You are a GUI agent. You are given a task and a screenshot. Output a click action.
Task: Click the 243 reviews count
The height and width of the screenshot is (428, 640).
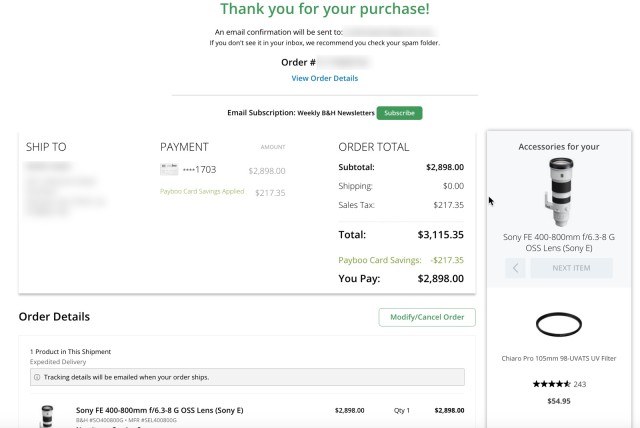(580, 384)
